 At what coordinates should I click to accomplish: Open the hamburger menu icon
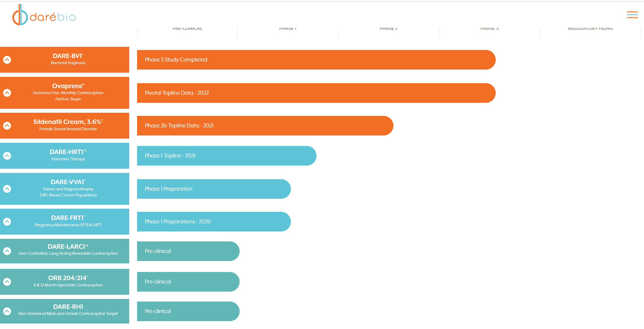pyautogui.click(x=632, y=15)
